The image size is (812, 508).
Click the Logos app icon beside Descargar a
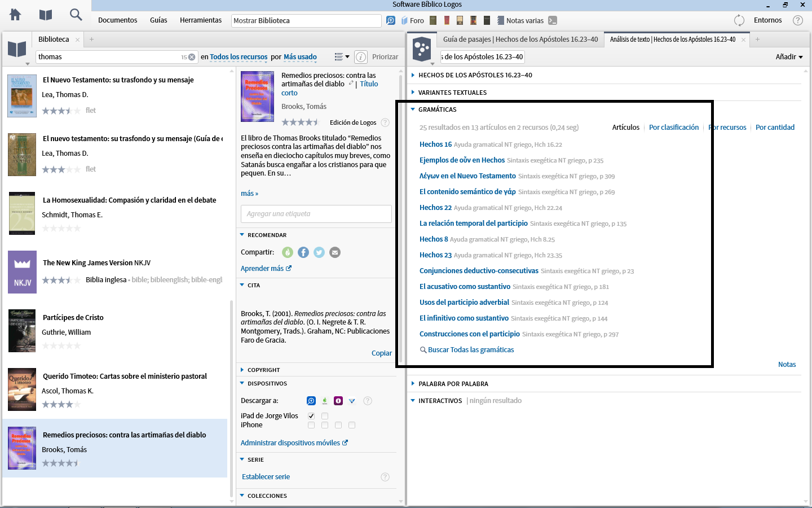[311, 401]
